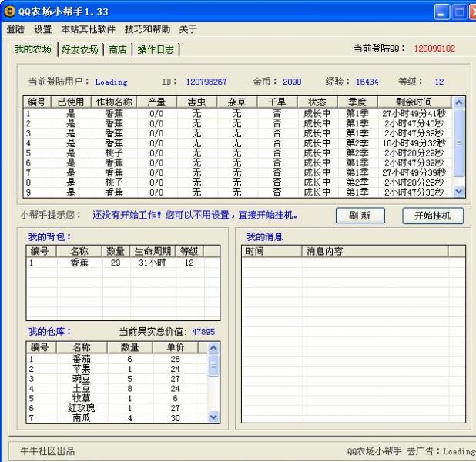Viewport: 476px width, 462px height.
Task: Click total fruit value 47895
Action: [x=203, y=332]
